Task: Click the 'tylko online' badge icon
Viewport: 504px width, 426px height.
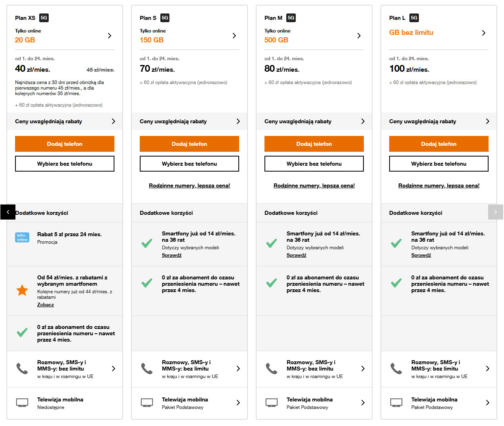Action: (22, 237)
